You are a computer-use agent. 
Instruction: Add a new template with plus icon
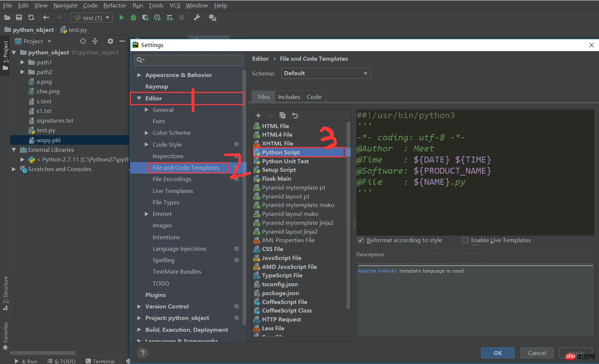pos(258,116)
